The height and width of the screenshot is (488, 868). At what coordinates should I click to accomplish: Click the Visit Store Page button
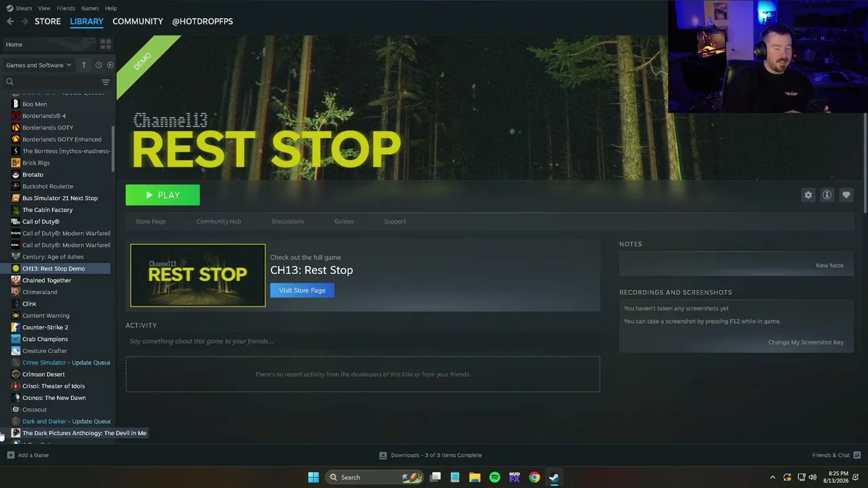[302, 290]
